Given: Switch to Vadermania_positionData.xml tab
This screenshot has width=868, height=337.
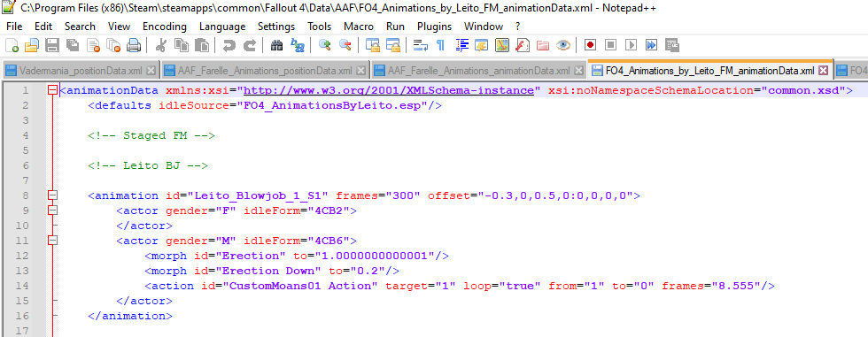Looking at the screenshot, I should [x=81, y=71].
